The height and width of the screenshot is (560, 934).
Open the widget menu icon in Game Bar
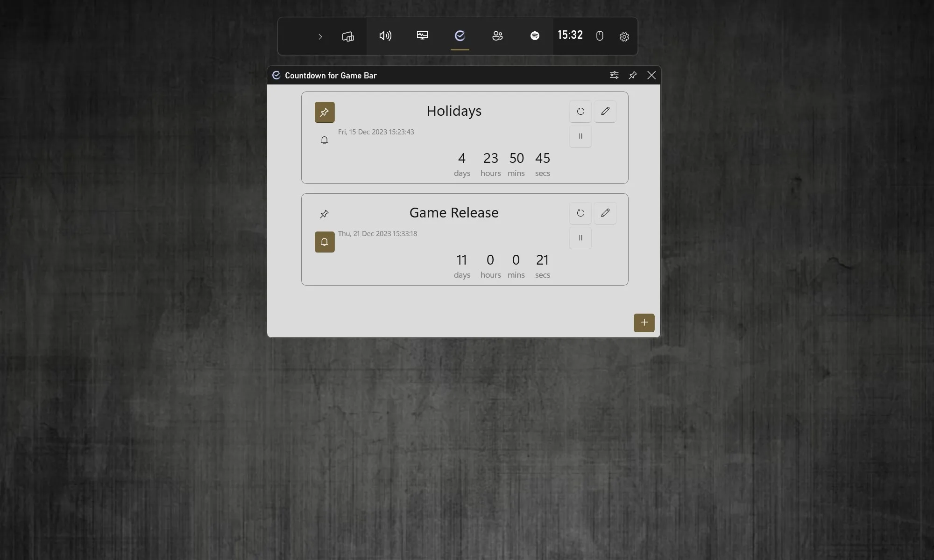(348, 36)
